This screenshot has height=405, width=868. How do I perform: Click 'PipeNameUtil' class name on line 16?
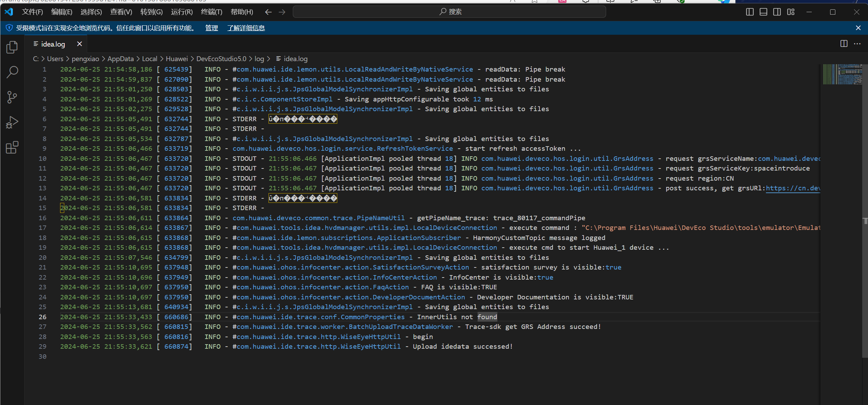coord(381,218)
